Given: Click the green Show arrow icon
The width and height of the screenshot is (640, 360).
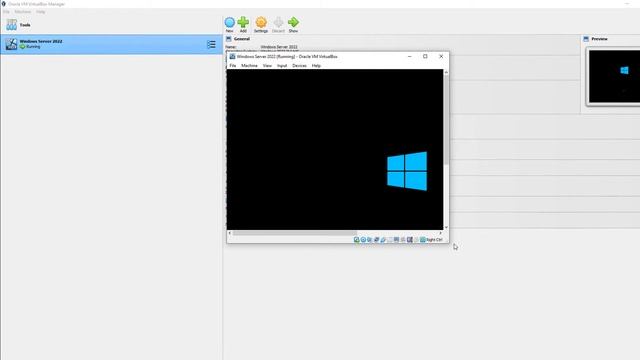Looking at the screenshot, I should 293,22.
